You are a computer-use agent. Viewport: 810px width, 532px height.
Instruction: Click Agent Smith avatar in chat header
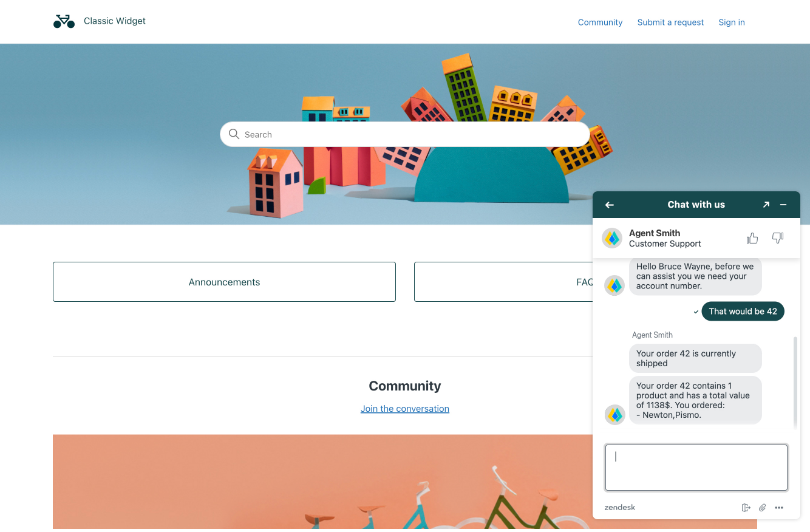(612, 238)
